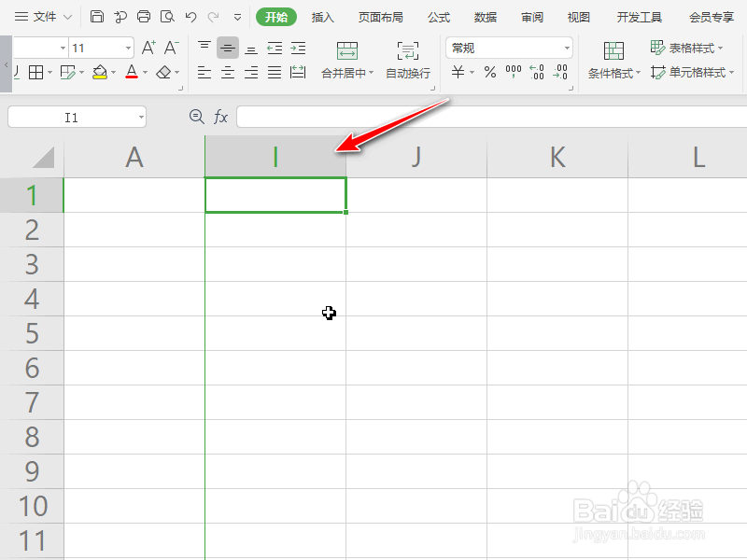Expand font color dropdown arrow
This screenshot has width=747, height=560.
(146, 73)
